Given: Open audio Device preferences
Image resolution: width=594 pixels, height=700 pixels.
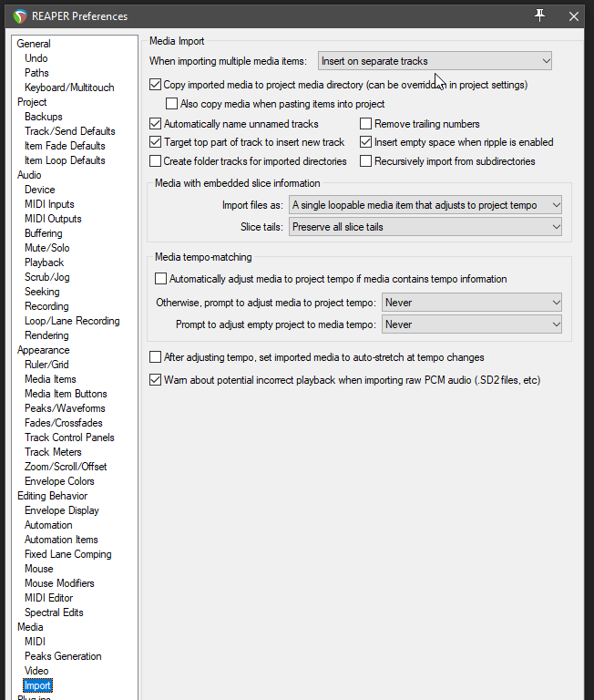Looking at the screenshot, I should coord(40,190).
